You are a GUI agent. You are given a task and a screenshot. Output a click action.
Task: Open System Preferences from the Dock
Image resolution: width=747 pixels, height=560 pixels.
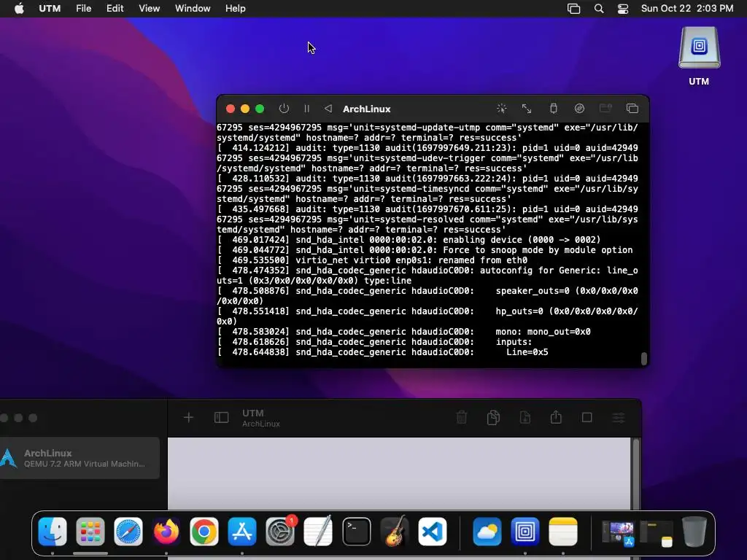[280, 532]
